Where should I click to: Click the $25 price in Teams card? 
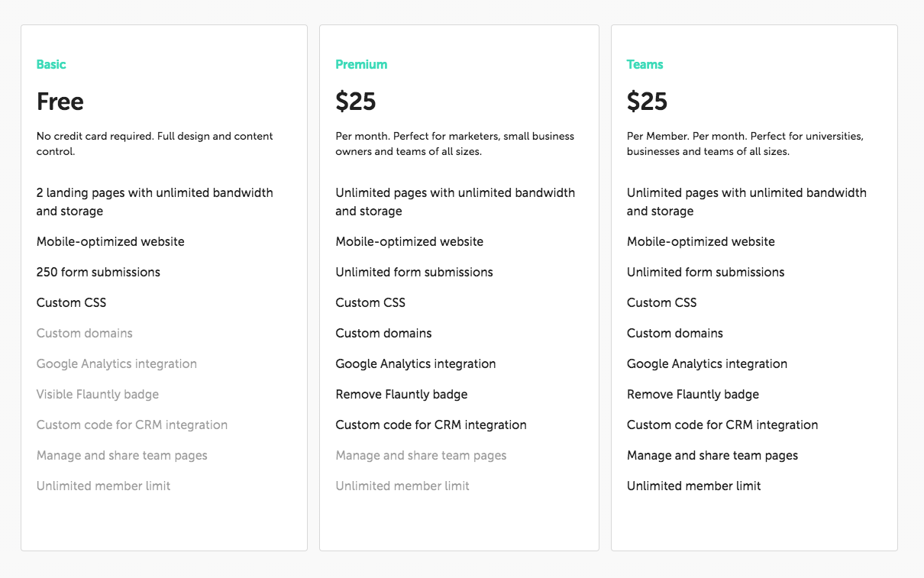click(x=647, y=102)
